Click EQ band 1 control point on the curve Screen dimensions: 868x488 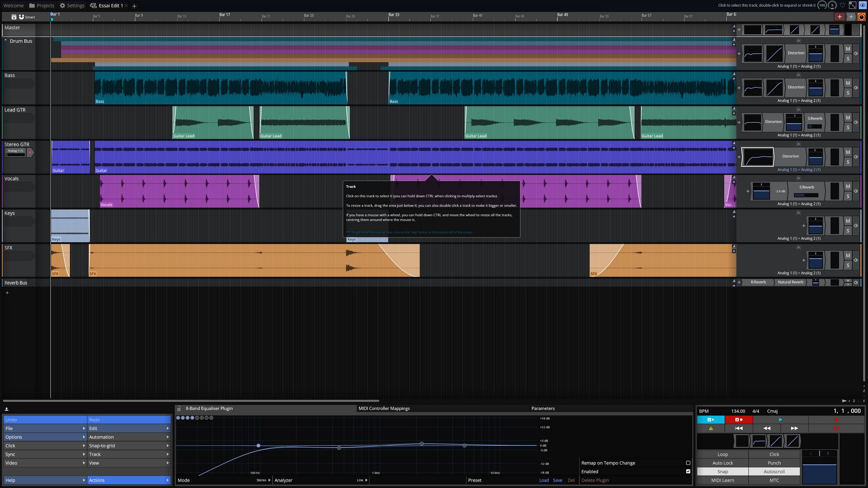point(258,445)
